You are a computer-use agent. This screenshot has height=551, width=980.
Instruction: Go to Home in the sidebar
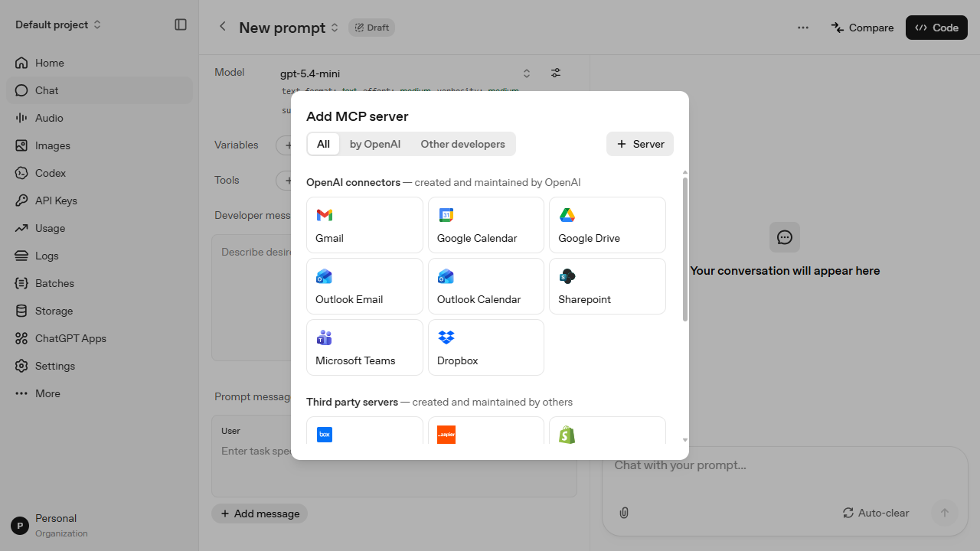pos(100,63)
